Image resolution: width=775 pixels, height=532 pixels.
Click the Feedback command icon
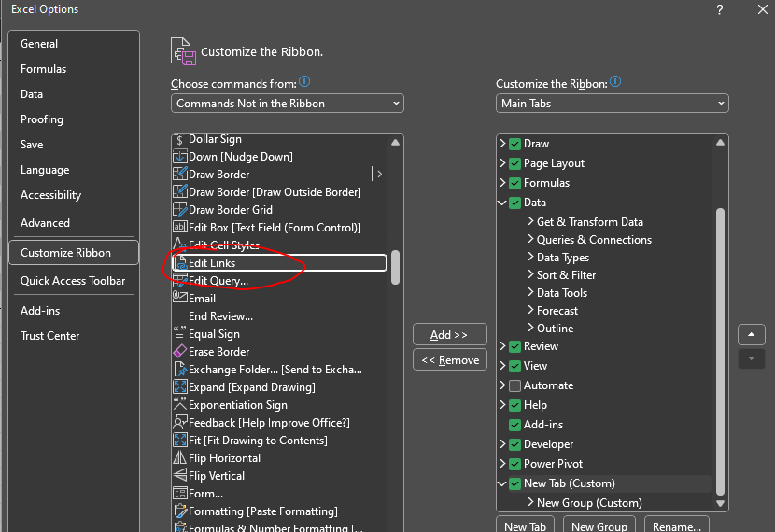click(180, 423)
